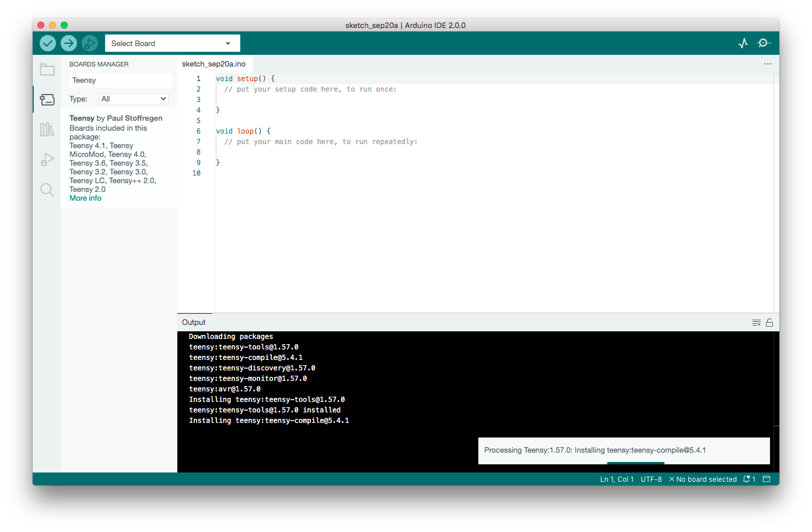812x532 pixels.
Task: Switch to sketch_sep20a.ino tab
Action: 213,64
